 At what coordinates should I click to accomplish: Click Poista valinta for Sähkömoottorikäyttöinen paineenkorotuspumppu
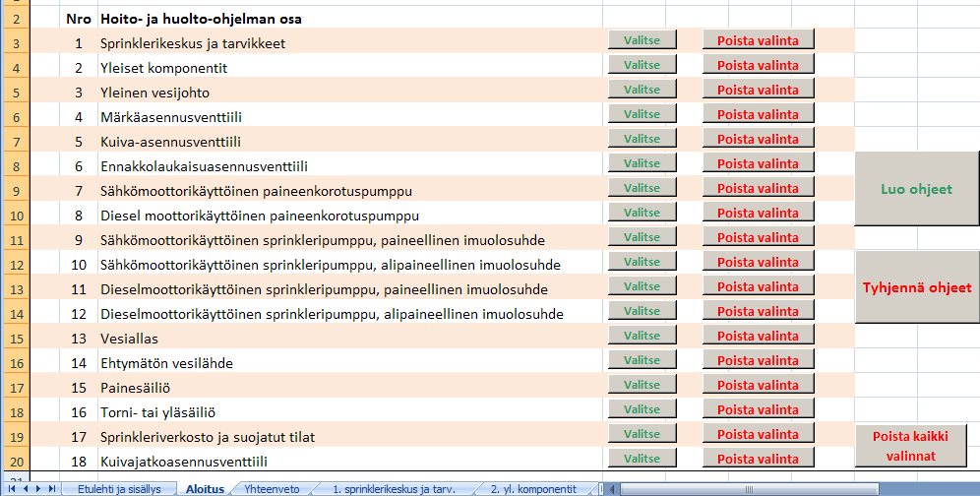pos(759,188)
